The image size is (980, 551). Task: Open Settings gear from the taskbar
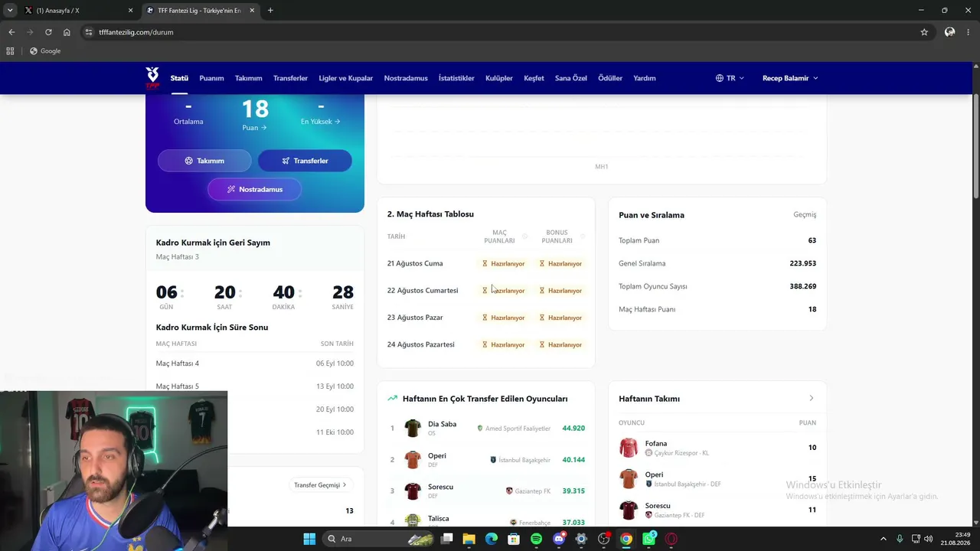point(581,539)
